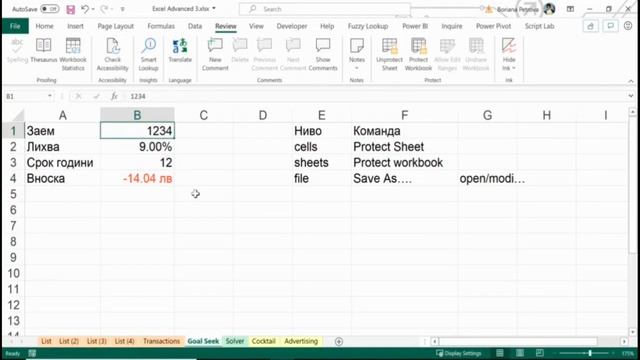640x360 pixels.
Task: Open the feedback smiley icon
Action: click(x=628, y=26)
